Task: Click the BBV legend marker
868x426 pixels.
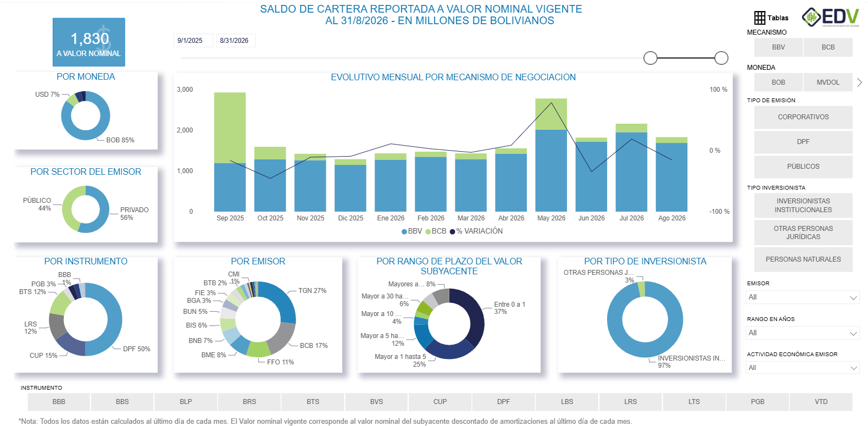Action: point(404,231)
